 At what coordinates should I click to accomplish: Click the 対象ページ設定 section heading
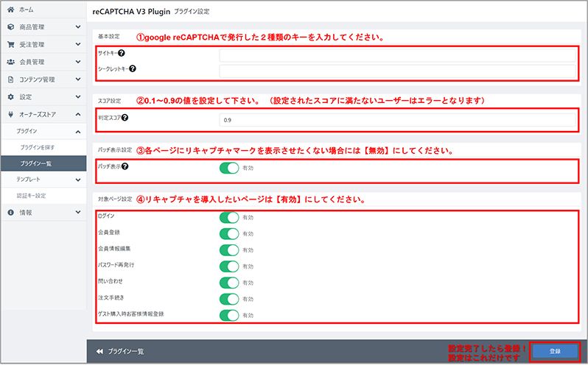(x=115, y=199)
